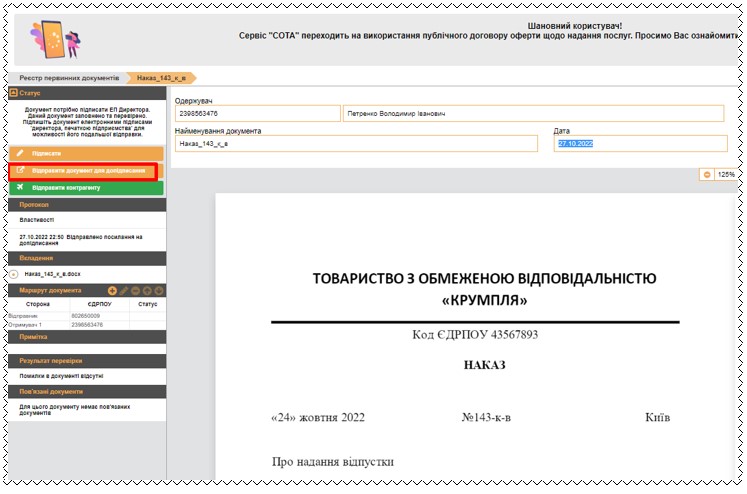The image size is (747, 494).
Task: Click the send-for-cosigning arrow icon
Action: (x=20, y=170)
